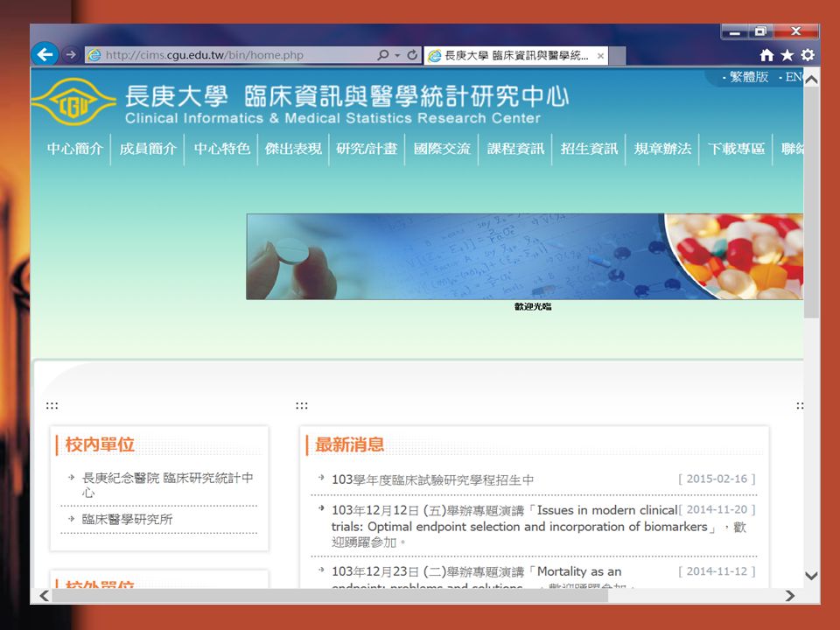
Task: Click the 校內單位 section heading
Action: tap(100, 444)
